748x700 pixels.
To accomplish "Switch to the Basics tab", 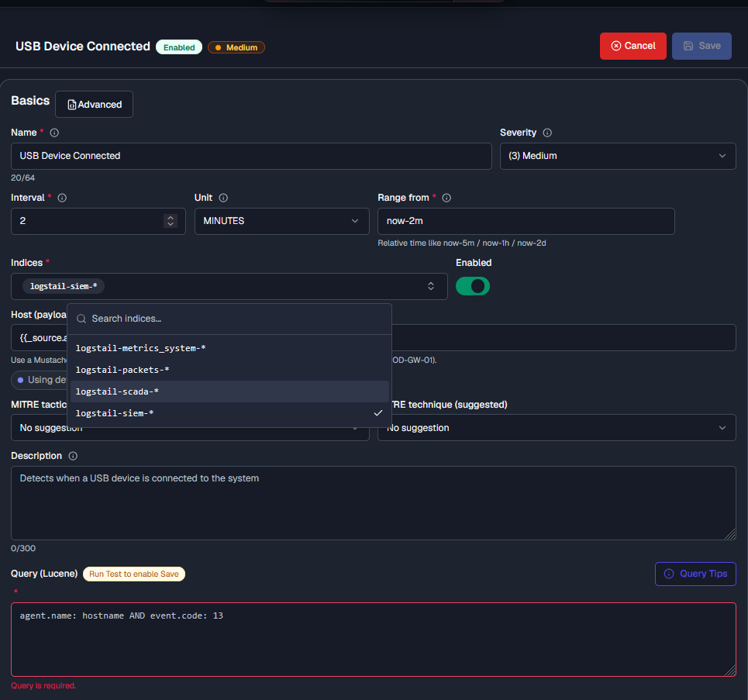I will 30,101.
